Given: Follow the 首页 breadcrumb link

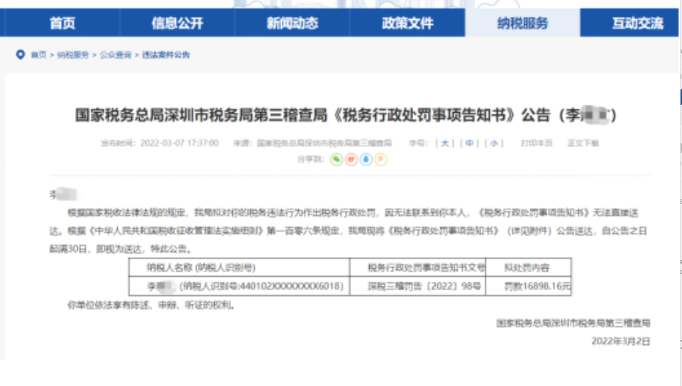Looking at the screenshot, I should pyautogui.click(x=38, y=55).
